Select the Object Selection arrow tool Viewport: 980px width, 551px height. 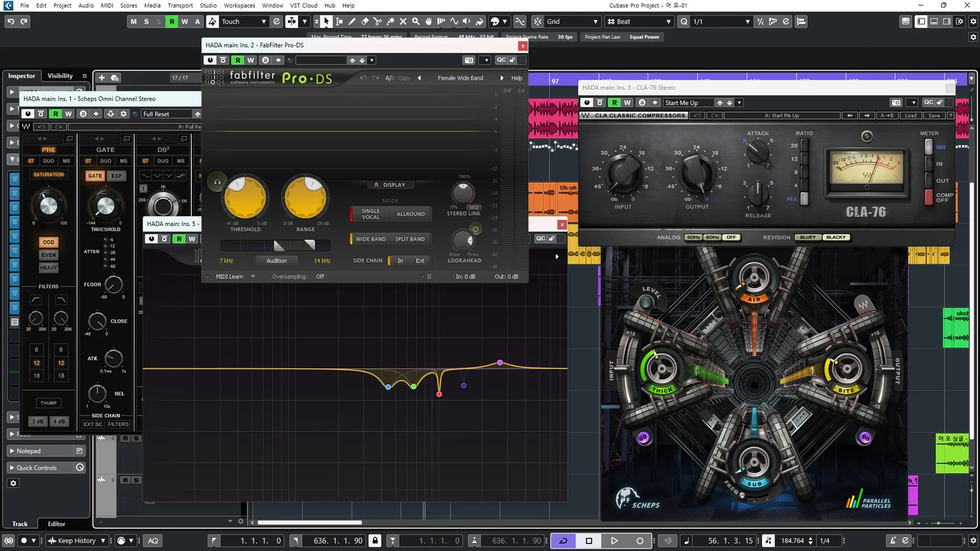(326, 21)
